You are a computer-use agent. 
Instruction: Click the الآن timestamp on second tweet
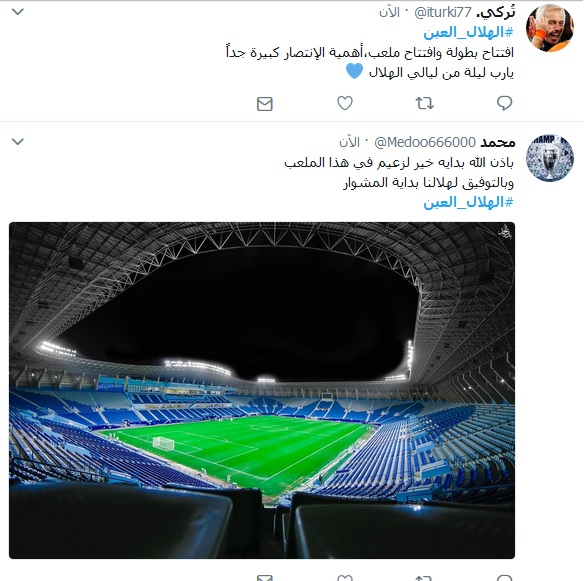click(349, 142)
